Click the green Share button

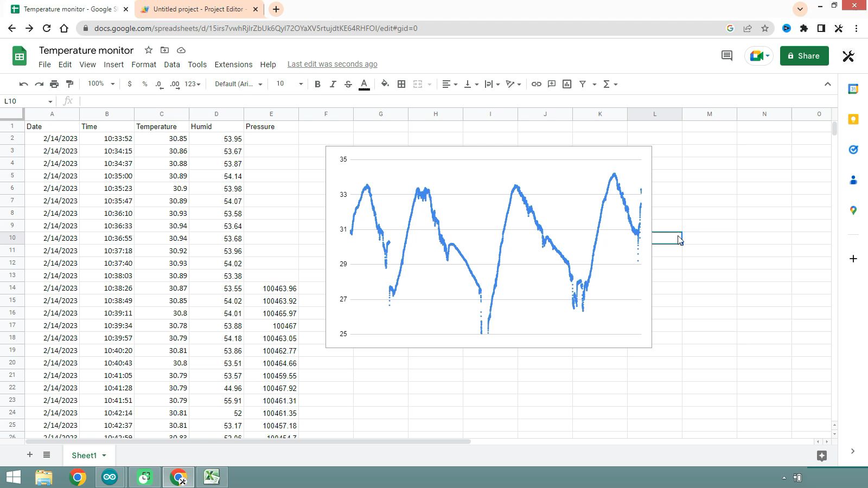click(804, 56)
